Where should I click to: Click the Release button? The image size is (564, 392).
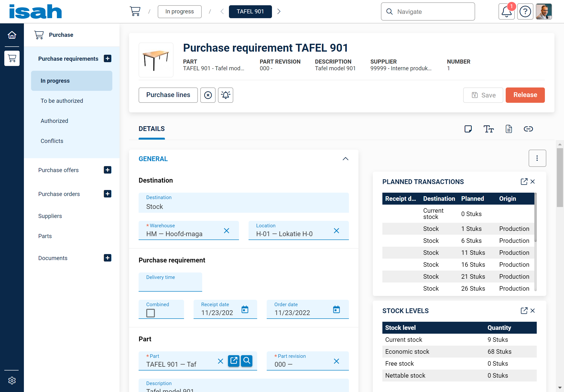[525, 95]
